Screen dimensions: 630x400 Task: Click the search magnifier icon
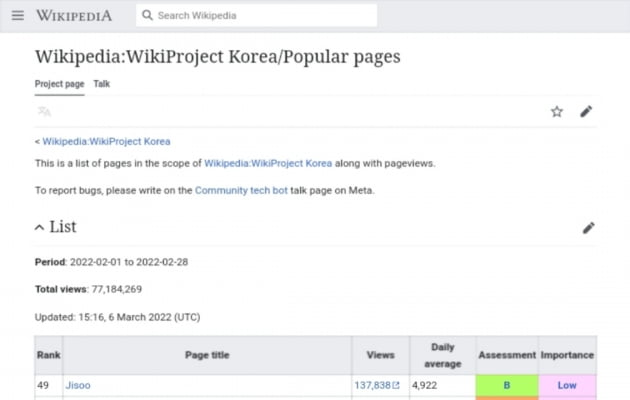(147, 15)
